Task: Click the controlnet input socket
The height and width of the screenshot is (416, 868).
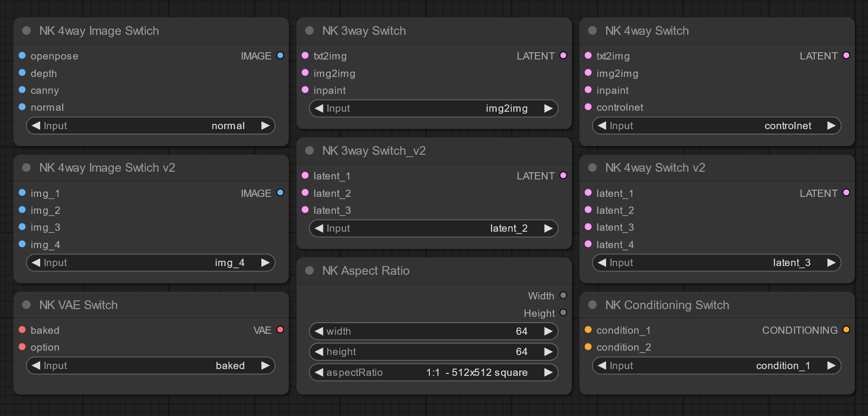Action: pos(588,107)
